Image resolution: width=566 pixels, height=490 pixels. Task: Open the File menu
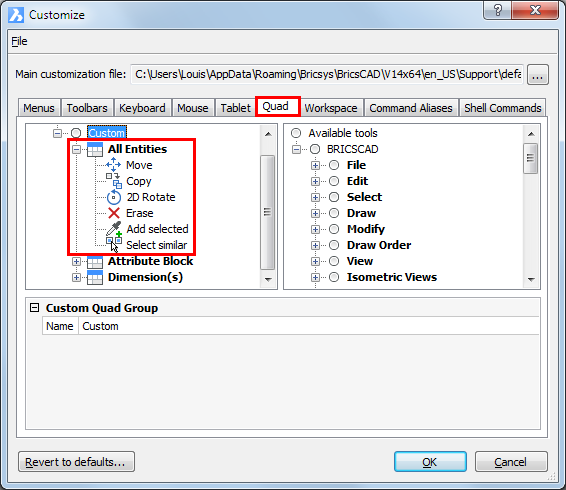19,41
